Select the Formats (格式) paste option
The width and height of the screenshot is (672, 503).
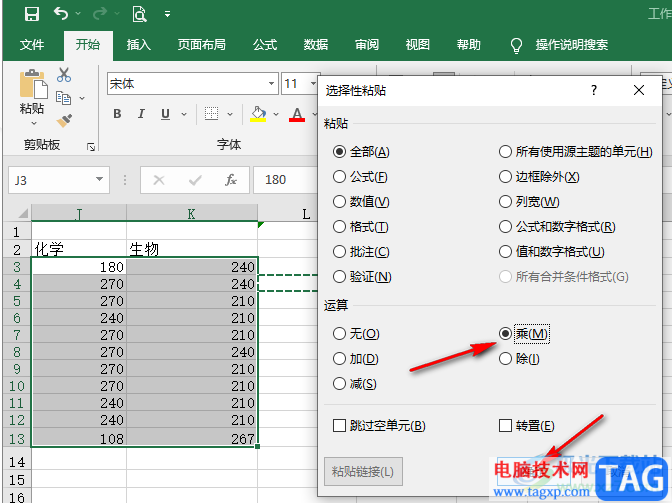360,226
